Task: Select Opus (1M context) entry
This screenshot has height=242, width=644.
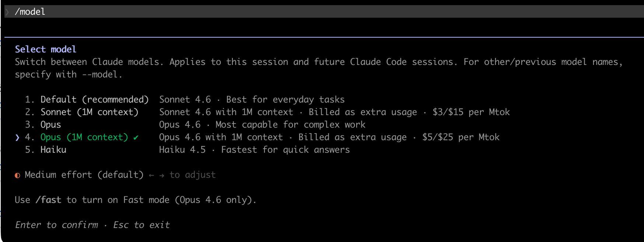Action: coord(84,137)
